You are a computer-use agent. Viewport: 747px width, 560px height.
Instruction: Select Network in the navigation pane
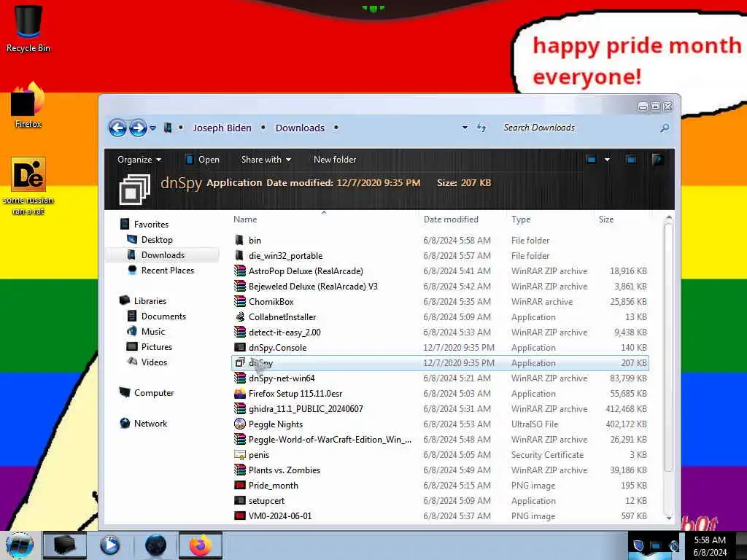click(144, 424)
